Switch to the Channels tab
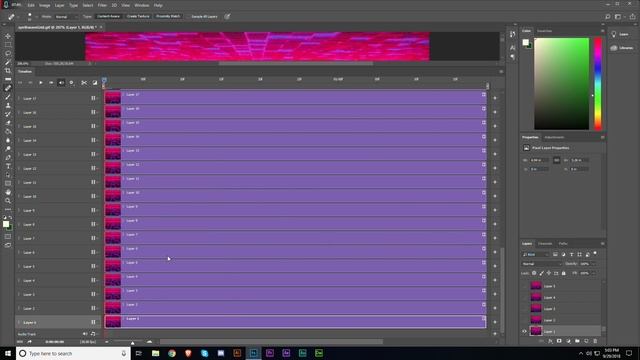The width and height of the screenshot is (640, 360). point(545,244)
